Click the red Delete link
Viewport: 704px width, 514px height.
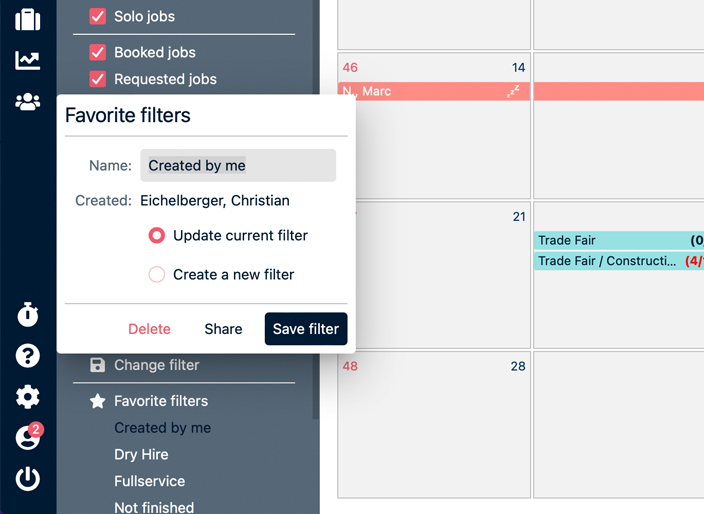pos(149,329)
